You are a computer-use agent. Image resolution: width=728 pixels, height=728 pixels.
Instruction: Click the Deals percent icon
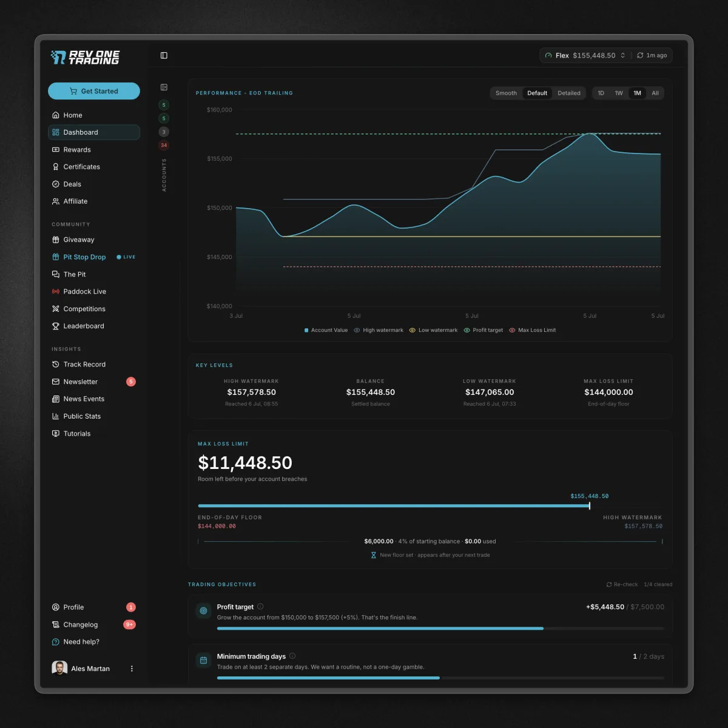pos(56,184)
